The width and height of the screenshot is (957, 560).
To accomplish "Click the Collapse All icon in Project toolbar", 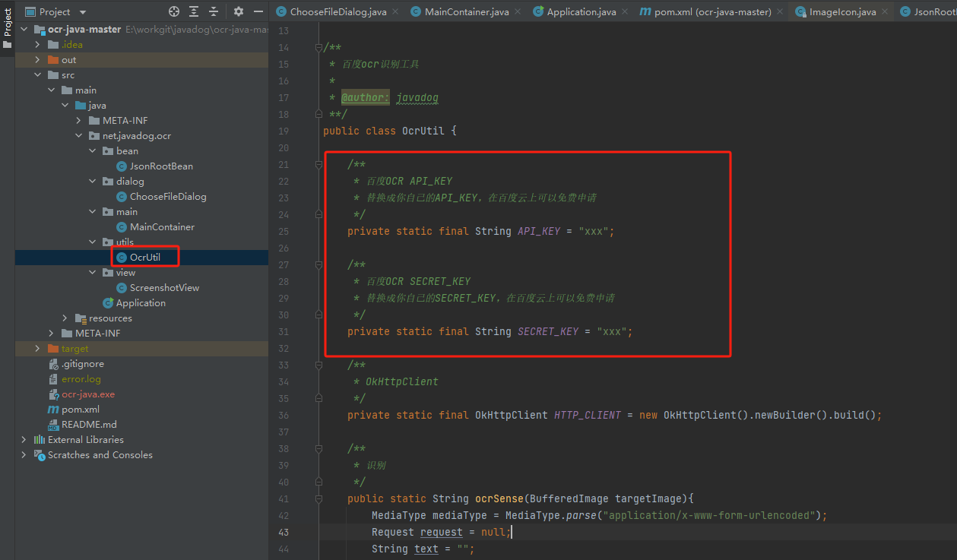I will 212,11.
